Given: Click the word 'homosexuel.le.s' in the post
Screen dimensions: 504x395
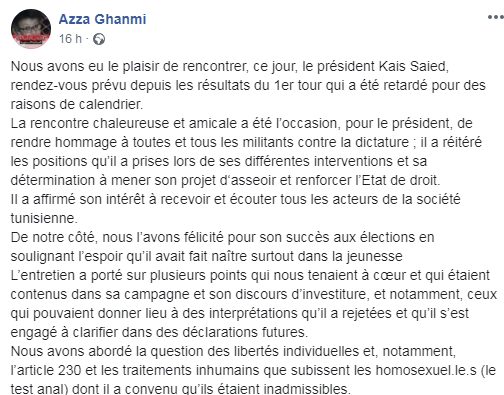Looking at the screenshot, I should tap(426, 370).
